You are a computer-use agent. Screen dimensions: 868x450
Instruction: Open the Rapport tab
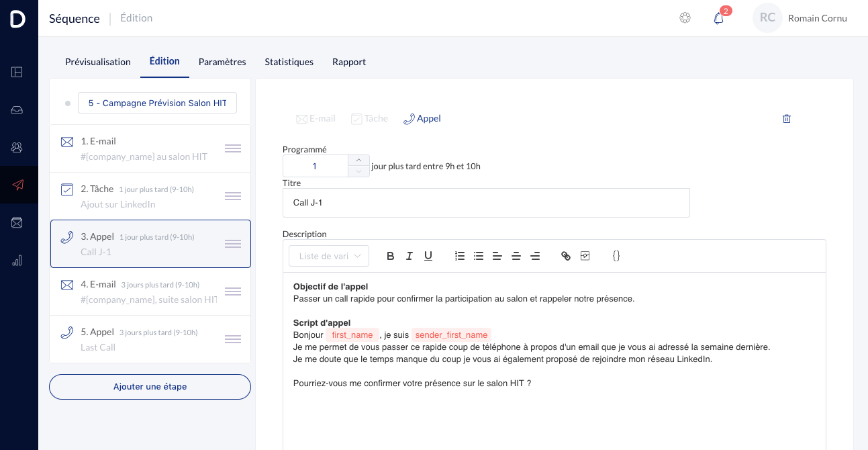pos(349,62)
